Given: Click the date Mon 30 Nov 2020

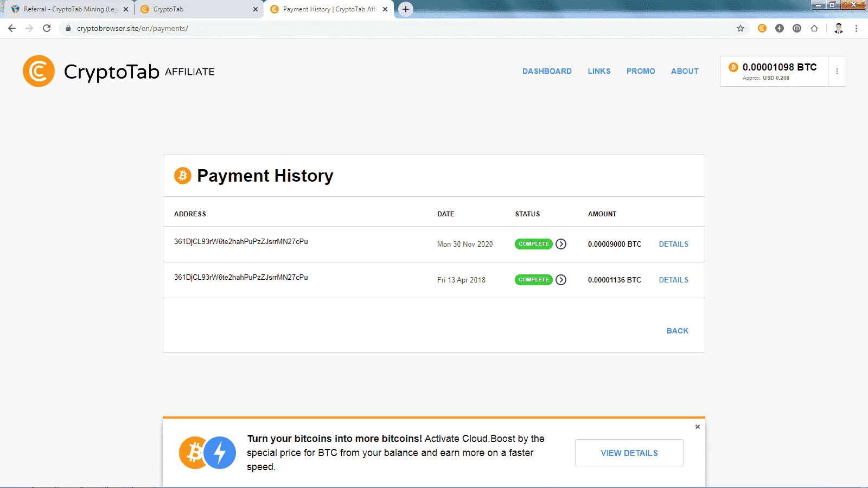Looking at the screenshot, I should pyautogui.click(x=465, y=245).
